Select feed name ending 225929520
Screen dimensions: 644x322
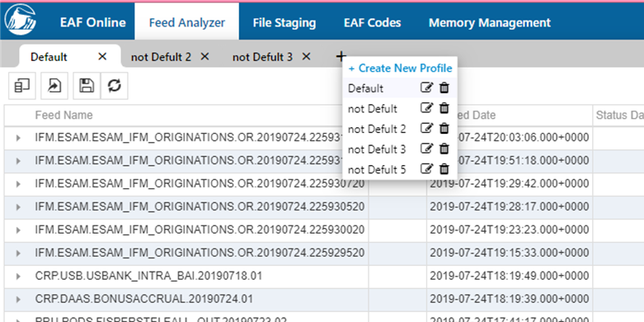[200, 253]
